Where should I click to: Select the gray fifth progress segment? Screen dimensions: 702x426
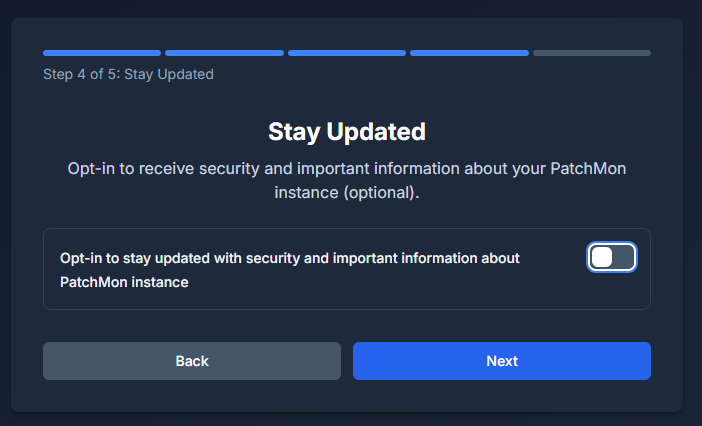pos(592,53)
